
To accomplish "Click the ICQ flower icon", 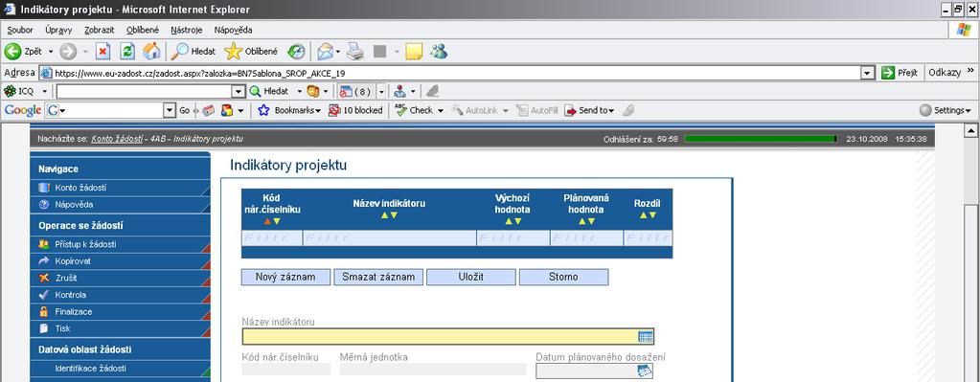I will pyautogui.click(x=10, y=91).
